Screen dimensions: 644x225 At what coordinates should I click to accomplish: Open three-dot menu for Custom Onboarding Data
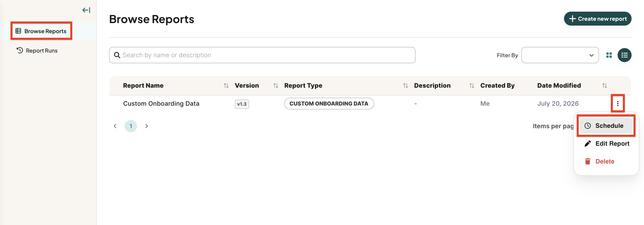pos(617,103)
